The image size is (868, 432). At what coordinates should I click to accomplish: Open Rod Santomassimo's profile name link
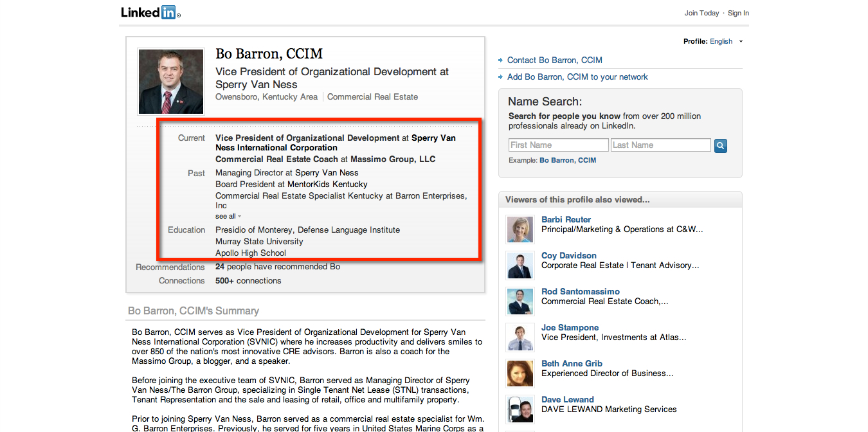click(581, 292)
